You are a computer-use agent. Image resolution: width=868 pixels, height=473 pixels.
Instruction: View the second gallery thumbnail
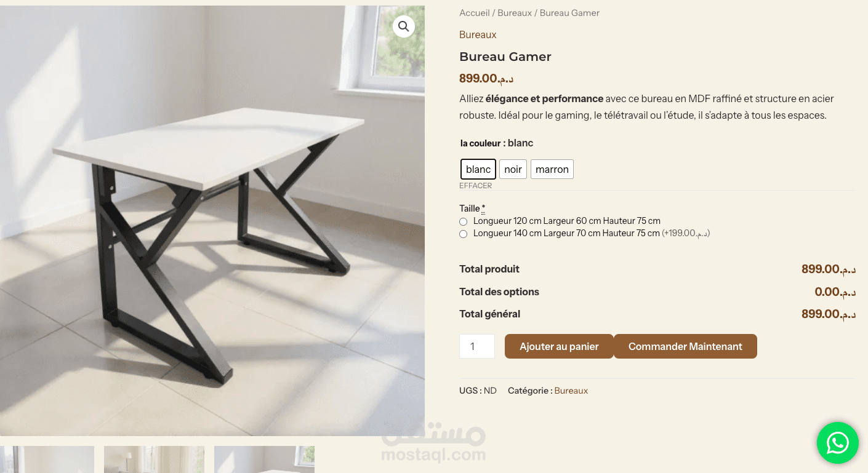pos(154,459)
